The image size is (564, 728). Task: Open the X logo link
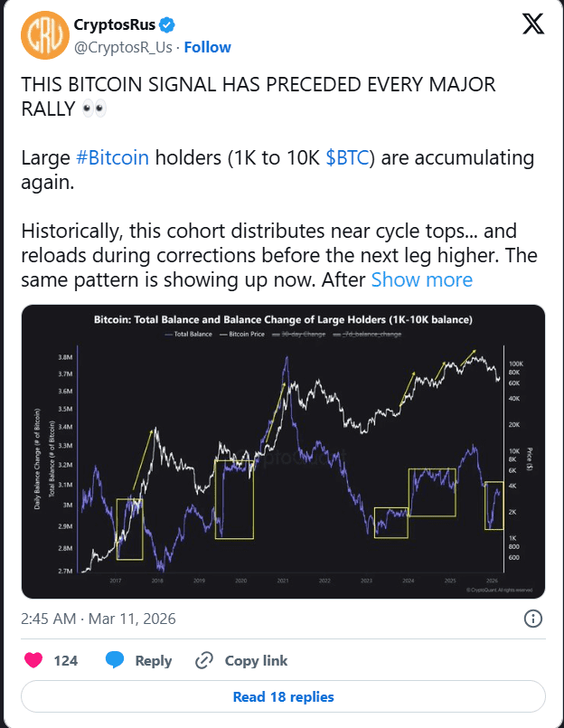(532, 25)
